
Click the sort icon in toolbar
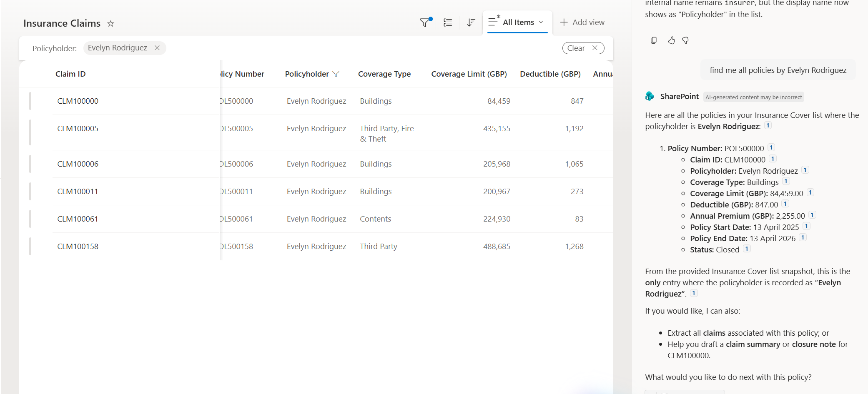pyautogui.click(x=471, y=22)
